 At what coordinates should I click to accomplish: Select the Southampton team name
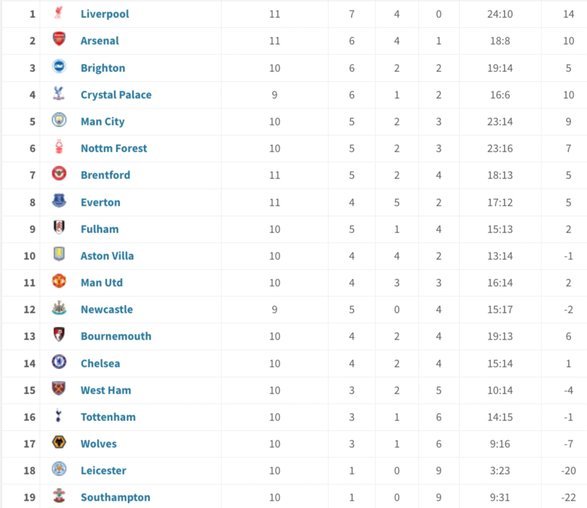click(x=115, y=498)
